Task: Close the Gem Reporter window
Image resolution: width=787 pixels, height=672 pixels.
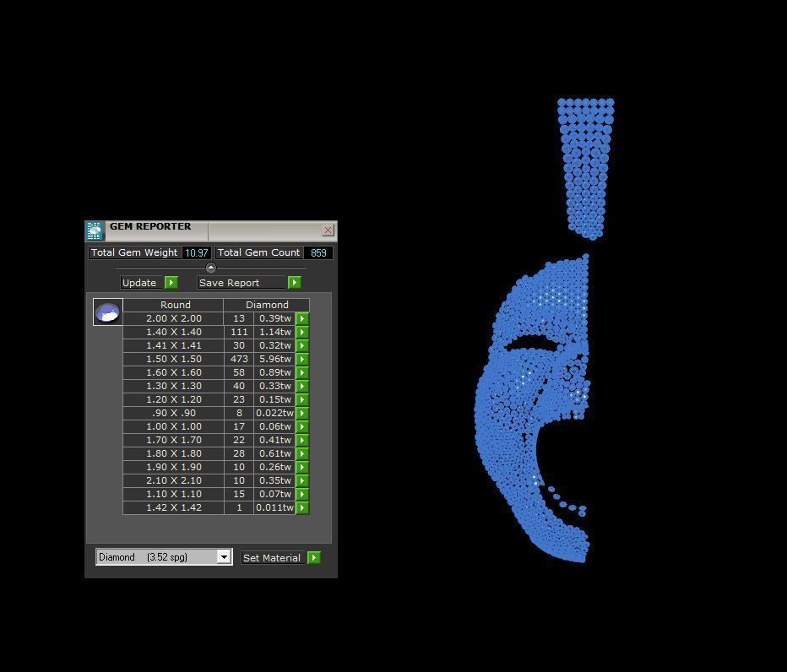Action: 328,230
